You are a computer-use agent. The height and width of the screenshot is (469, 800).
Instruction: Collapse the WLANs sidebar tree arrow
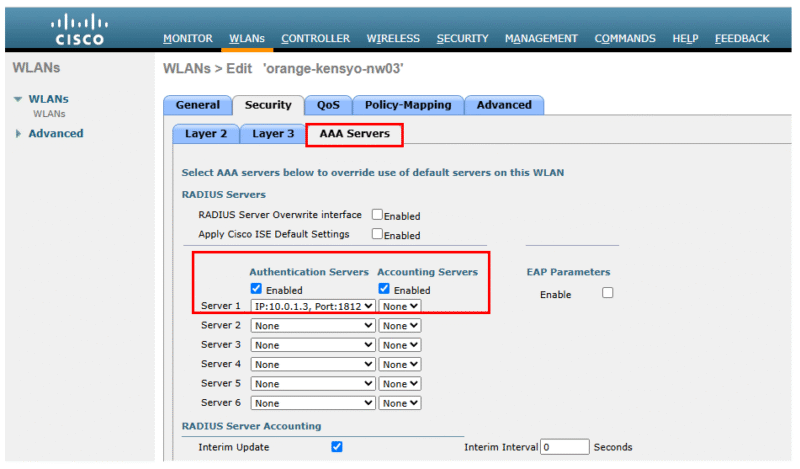point(18,99)
